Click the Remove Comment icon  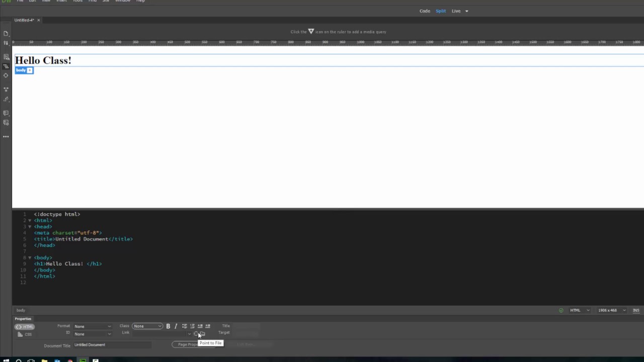(x=6, y=123)
